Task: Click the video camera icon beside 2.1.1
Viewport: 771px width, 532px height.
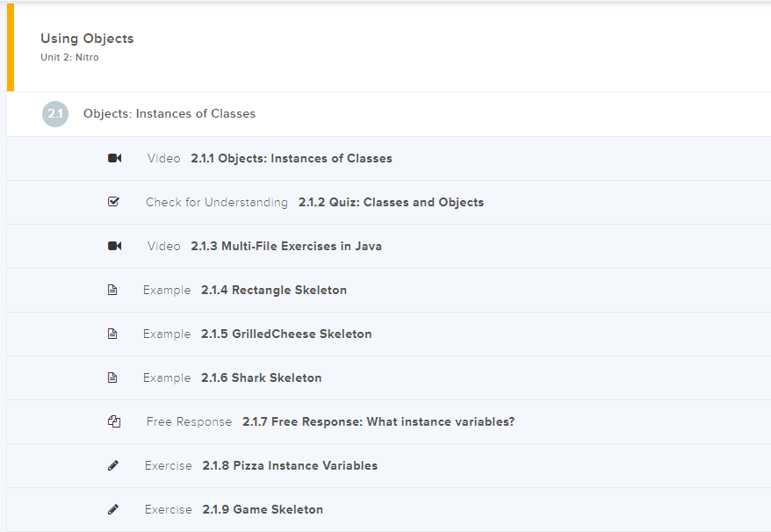Action: [x=114, y=159]
